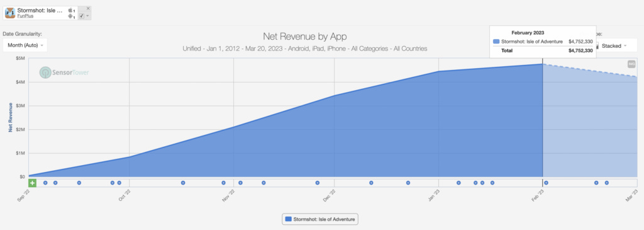Select the first event marker after Jan '23
The width and height of the screenshot is (644, 230).
click(x=458, y=183)
